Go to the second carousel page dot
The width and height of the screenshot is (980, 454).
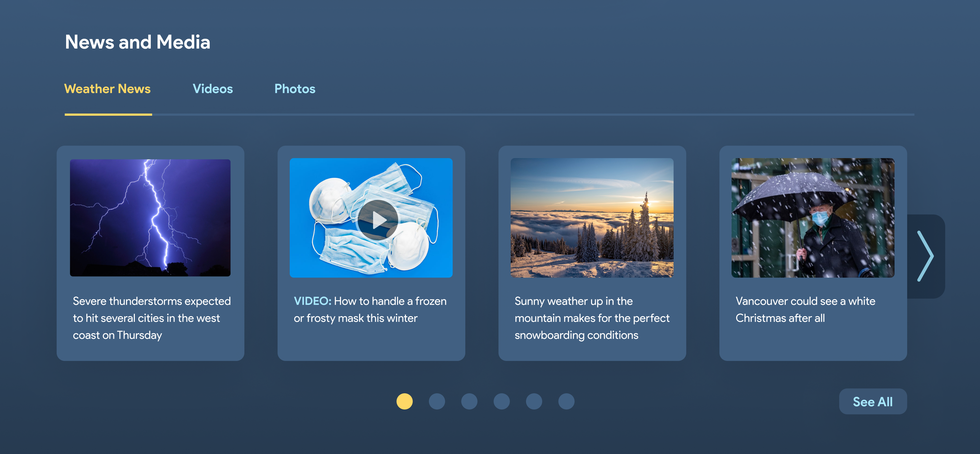437,401
